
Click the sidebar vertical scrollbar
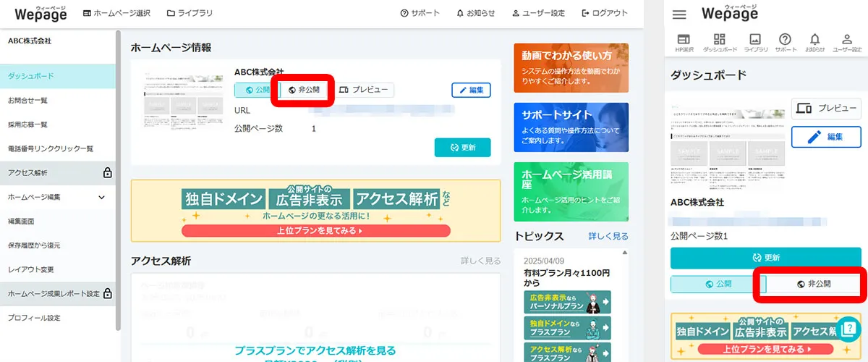118,181
